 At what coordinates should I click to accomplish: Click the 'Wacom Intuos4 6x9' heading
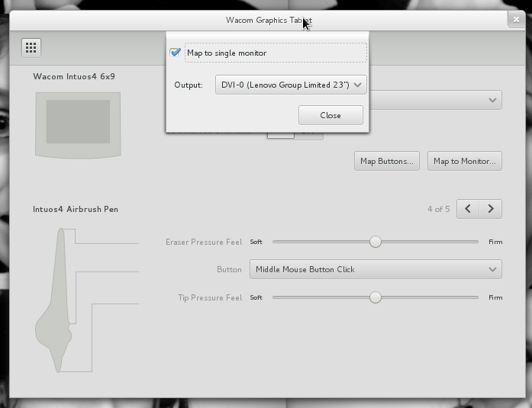coord(74,76)
